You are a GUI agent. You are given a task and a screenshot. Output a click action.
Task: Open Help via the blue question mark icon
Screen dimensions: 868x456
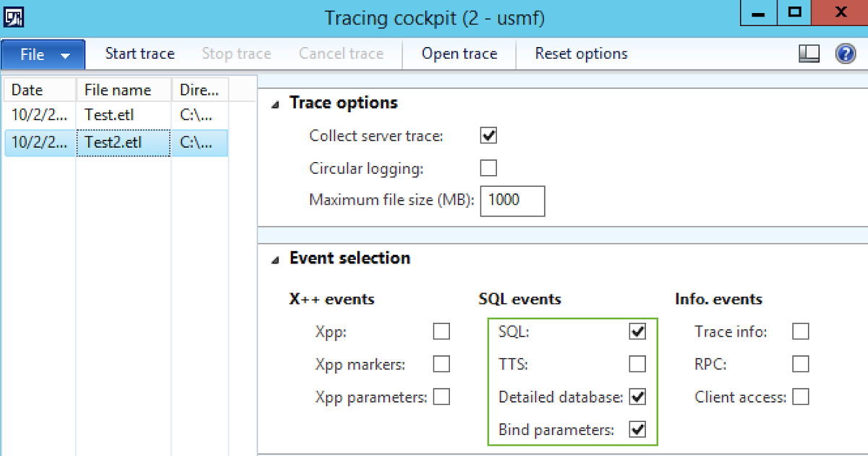pos(846,54)
